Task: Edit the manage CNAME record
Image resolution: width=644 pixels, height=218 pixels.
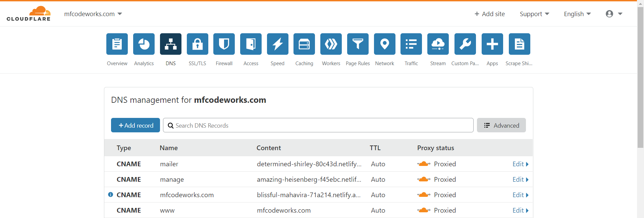Action: point(520,179)
